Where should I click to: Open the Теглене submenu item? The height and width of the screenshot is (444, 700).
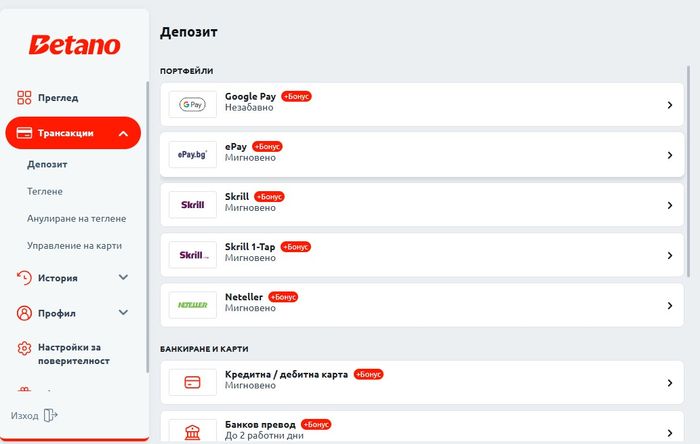pyautogui.click(x=45, y=191)
